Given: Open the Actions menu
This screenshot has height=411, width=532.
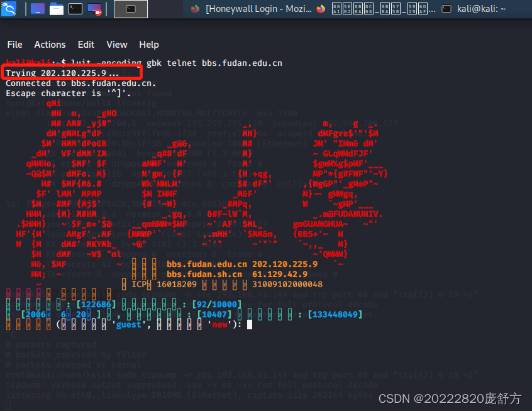Looking at the screenshot, I should pos(50,45).
